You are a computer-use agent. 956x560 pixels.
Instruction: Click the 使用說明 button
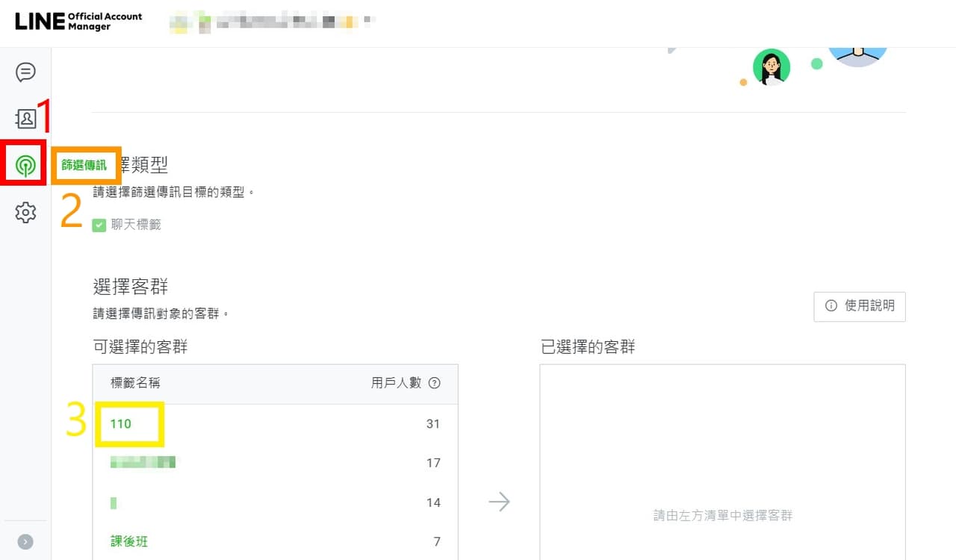click(860, 306)
